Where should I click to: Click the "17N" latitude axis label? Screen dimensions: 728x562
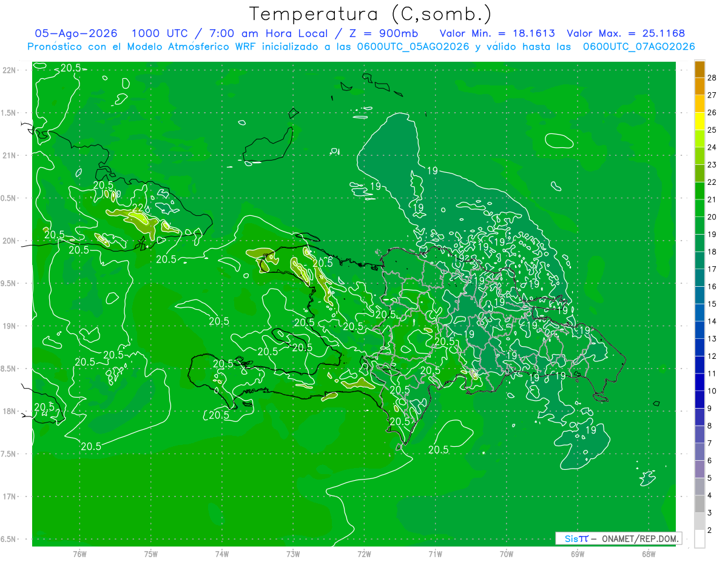tap(8, 497)
